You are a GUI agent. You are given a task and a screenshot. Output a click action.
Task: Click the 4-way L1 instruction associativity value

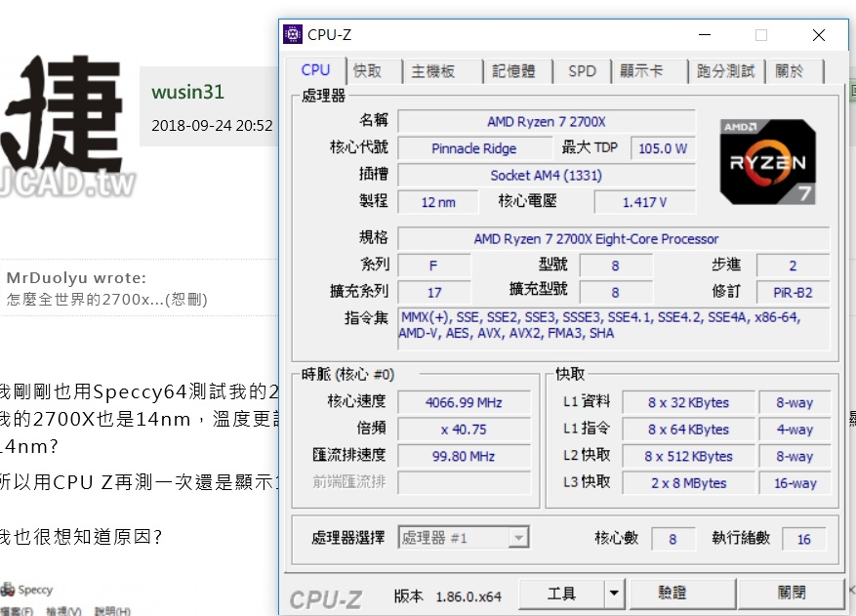pyautogui.click(x=795, y=430)
